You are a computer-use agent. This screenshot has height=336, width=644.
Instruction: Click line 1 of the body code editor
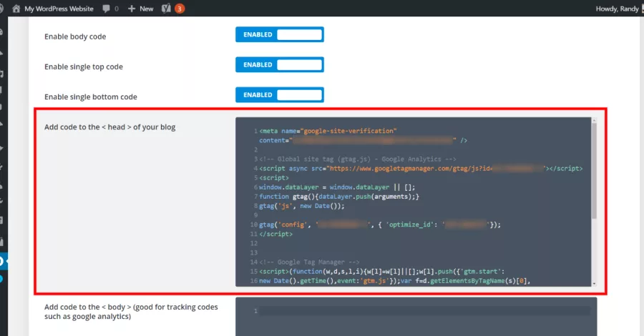[x=424, y=311]
